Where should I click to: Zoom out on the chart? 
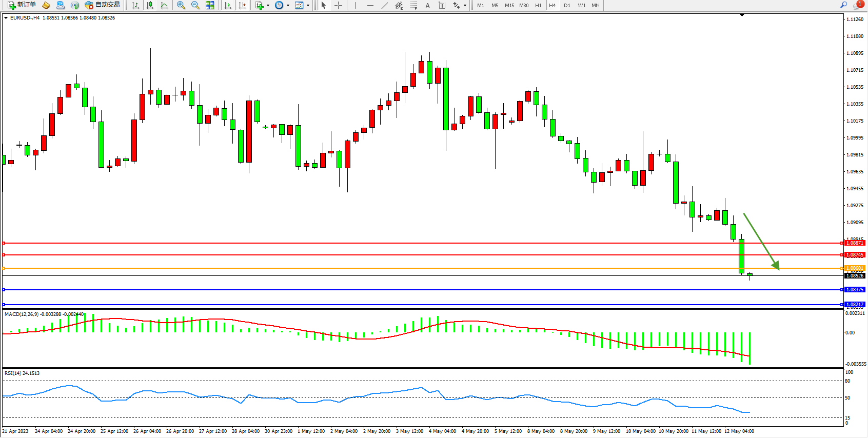click(195, 5)
